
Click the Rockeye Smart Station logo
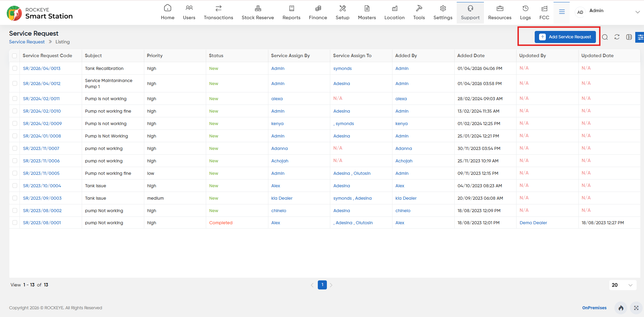[x=40, y=13]
